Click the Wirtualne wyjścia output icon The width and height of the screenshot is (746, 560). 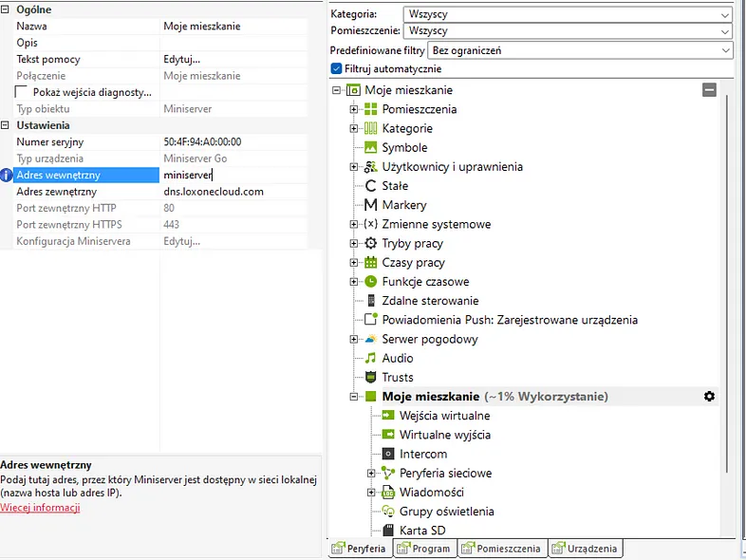(x=388, y=435)
